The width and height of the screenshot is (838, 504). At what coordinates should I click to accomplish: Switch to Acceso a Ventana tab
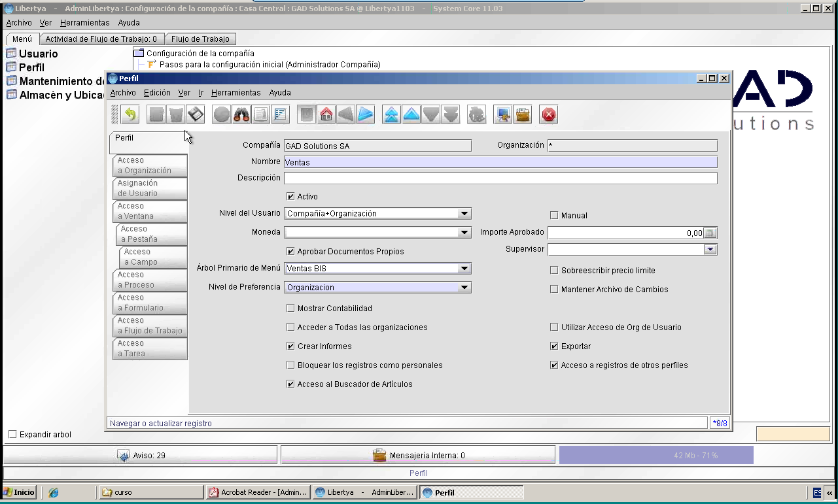150,211
